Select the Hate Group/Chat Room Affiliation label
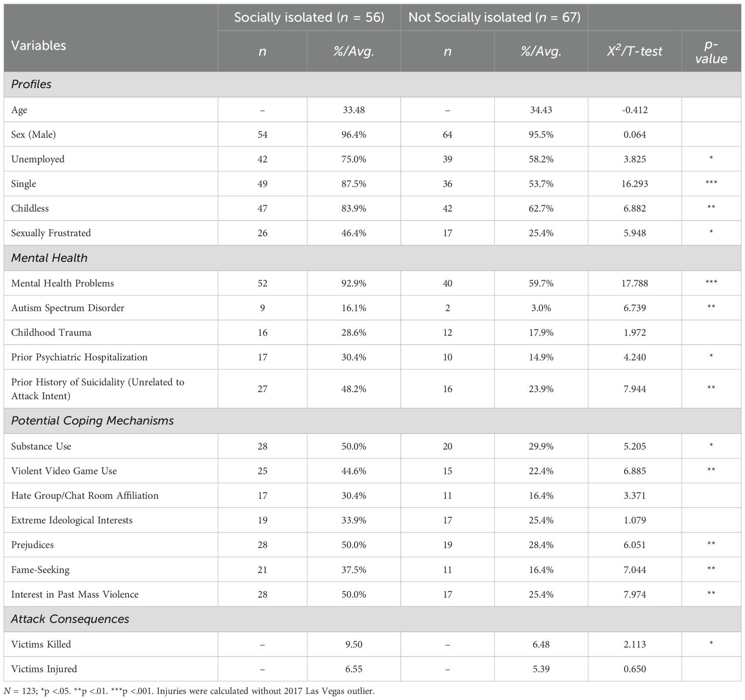 pyautogui.click(x=85, y=495)
